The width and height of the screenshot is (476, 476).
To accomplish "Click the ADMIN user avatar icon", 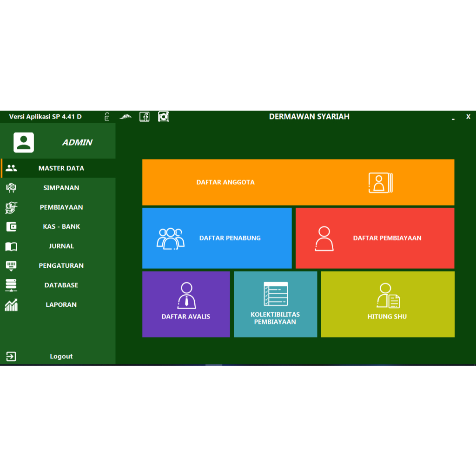I will (x=24, y=142).
